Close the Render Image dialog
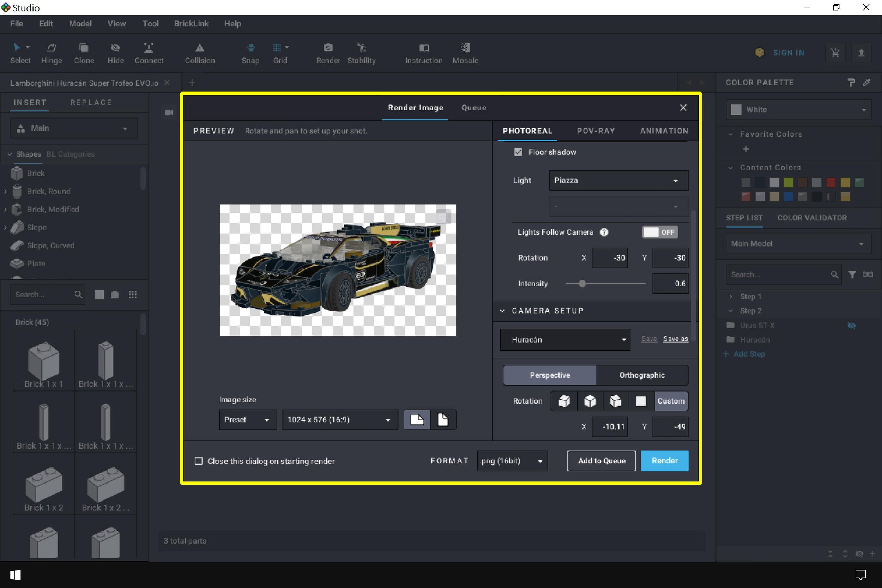This screenshot has width=882, height=588. tap(683, 108)
